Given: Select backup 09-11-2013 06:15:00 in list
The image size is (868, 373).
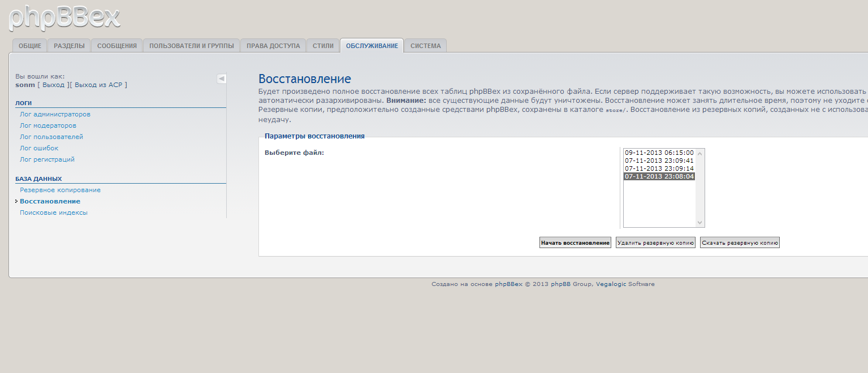Looking at the screenshot, I should coord(659,153).
